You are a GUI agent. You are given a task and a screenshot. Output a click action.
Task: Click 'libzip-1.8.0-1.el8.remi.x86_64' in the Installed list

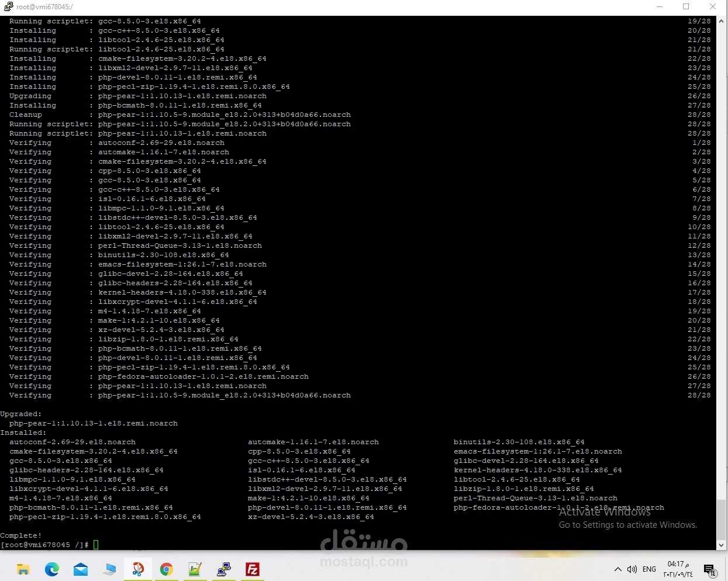click(524, 489)
